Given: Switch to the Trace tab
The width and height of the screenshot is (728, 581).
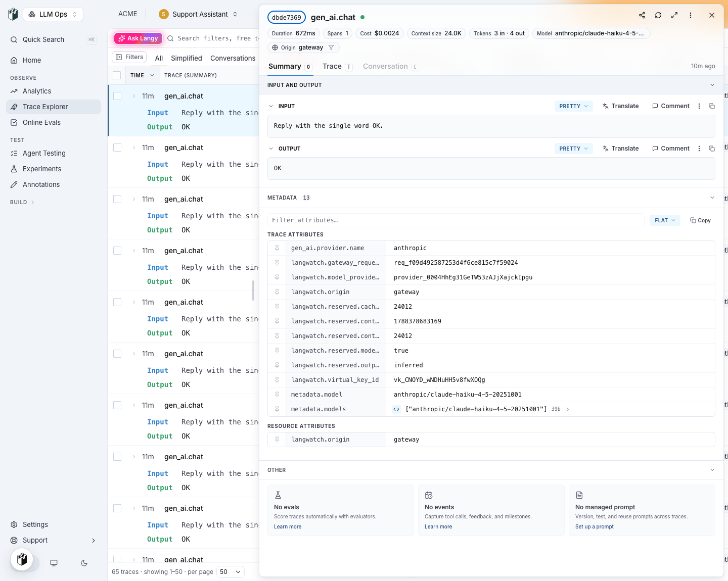Looking at the screenshot, I should (x=337, y=66).
